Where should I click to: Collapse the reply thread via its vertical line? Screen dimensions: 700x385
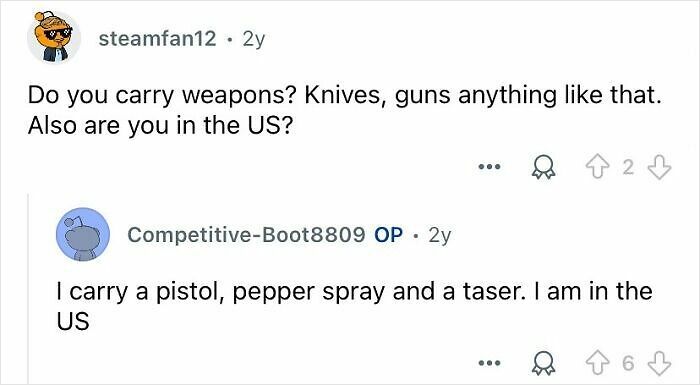click(29, 289)
